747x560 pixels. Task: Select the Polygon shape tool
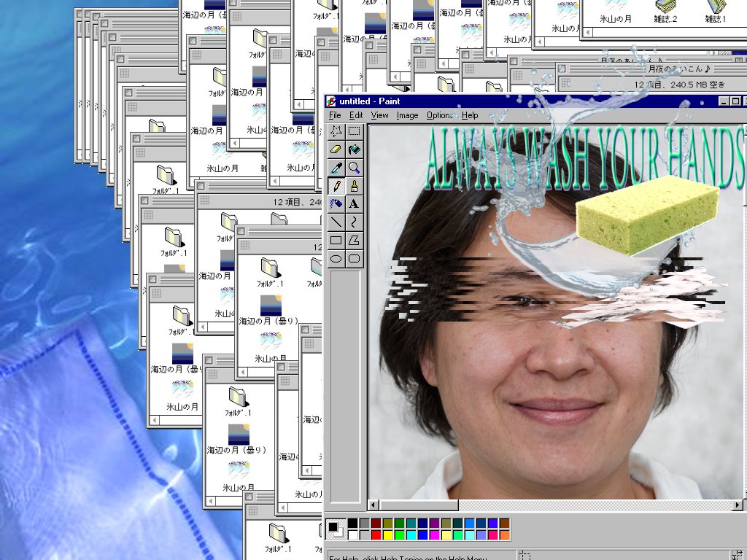coord(354,240)
